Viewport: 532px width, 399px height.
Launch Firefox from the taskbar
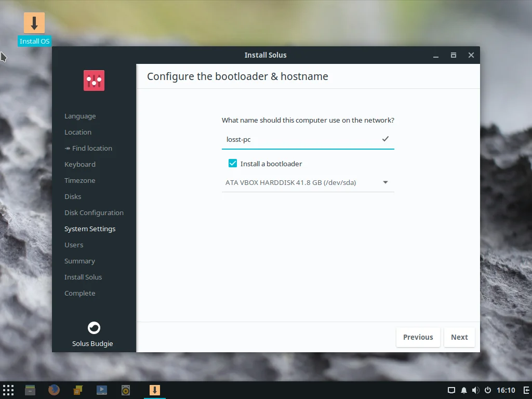(x=54, y=390)
